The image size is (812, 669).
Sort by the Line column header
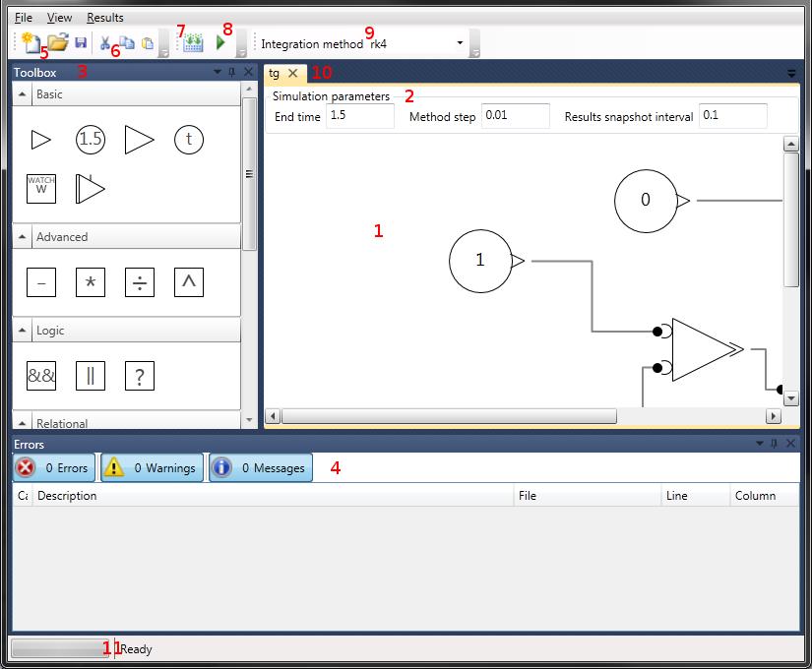[696, 496]
